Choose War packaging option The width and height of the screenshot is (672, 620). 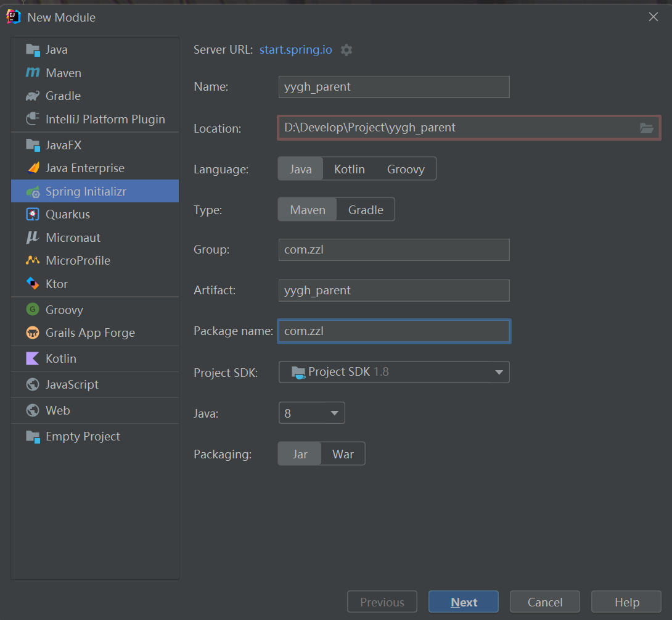point(343,454)
